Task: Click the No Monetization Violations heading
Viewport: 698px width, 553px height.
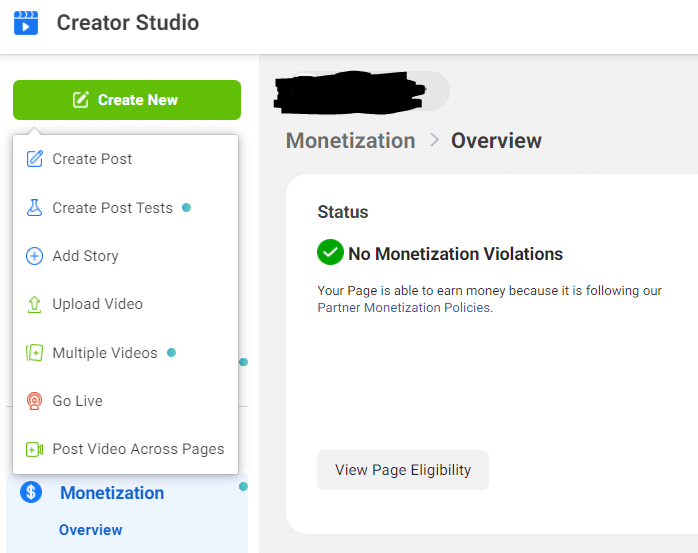Action: tap(455, 254)
